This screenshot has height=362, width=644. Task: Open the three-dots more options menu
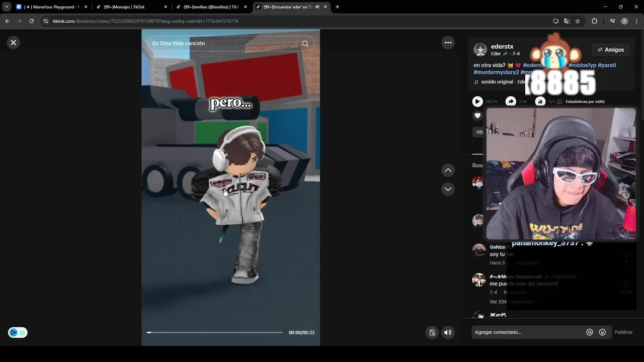(x=448, y=43)
